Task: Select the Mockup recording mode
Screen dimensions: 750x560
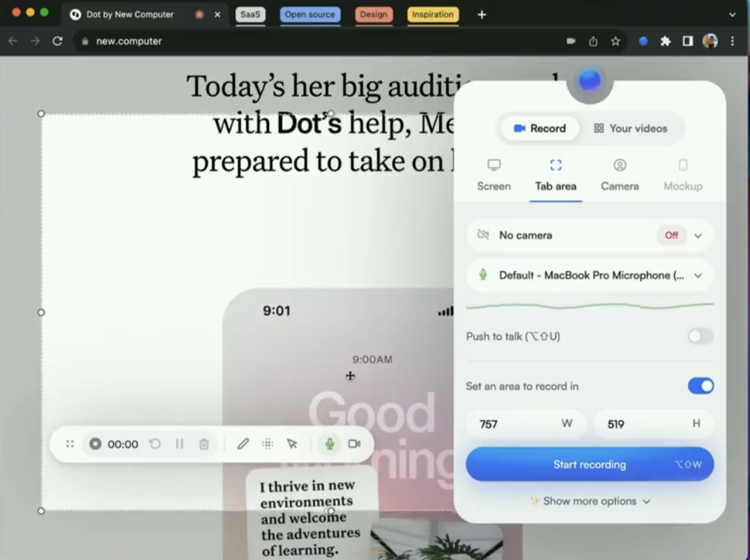Action: click(683, 176)
